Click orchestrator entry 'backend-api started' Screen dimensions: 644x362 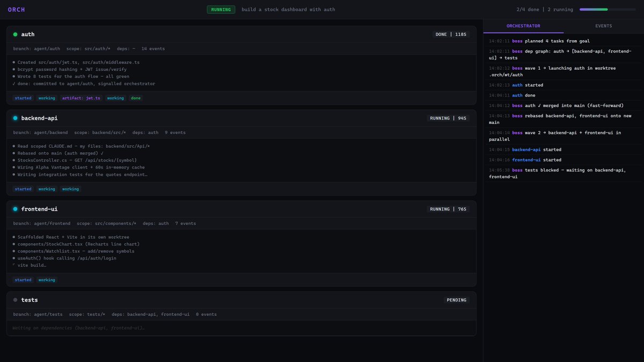click(x=563, y=150)
